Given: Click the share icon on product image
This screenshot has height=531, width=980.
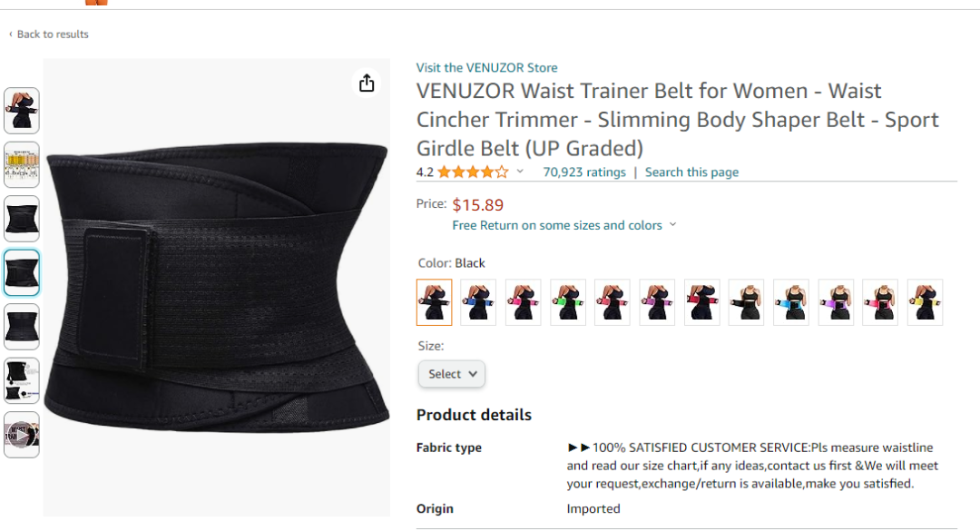Looking at the screenshot, I should click(367, 84).
